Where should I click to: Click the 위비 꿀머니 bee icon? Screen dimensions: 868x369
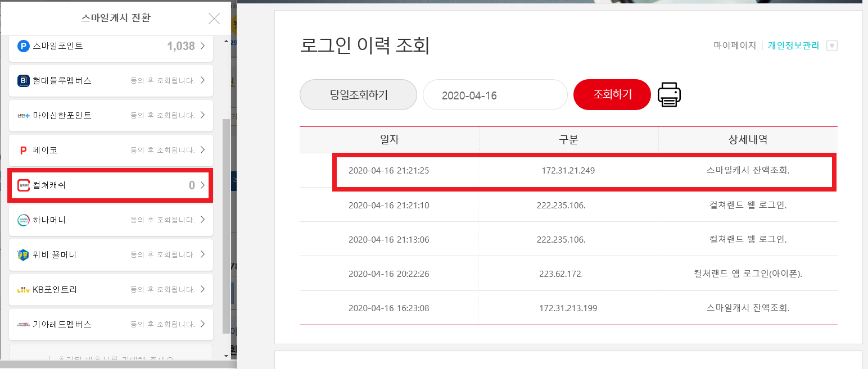point(23,255)
